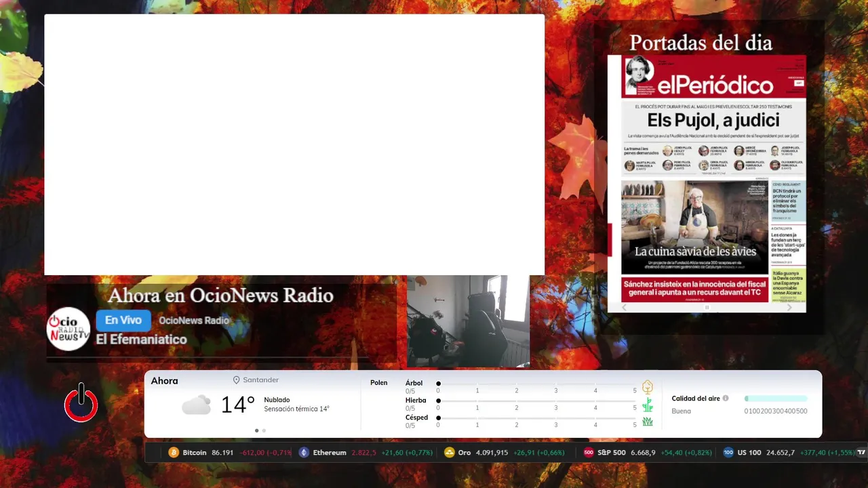Click Ahora en OcioNews Radio heading
This screenshot has width=868, height=488.
coord(221,296)
